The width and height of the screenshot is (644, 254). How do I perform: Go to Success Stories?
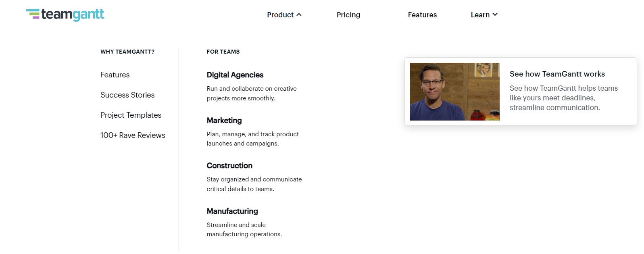coord(127,95)
